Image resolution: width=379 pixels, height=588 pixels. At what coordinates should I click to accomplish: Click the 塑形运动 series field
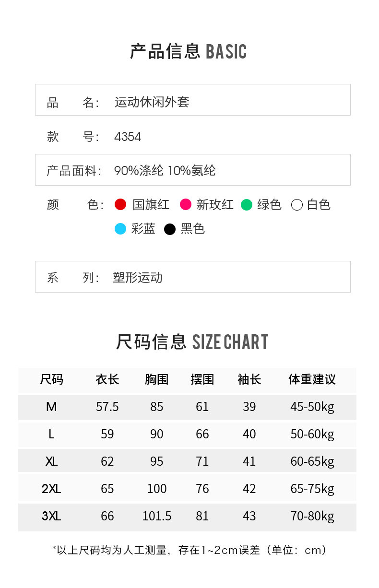[138, 278]
